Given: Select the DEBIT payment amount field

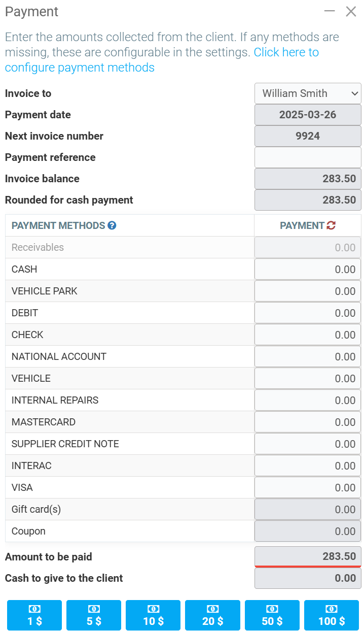Looking at the screenshot, I should pos(308,313).
